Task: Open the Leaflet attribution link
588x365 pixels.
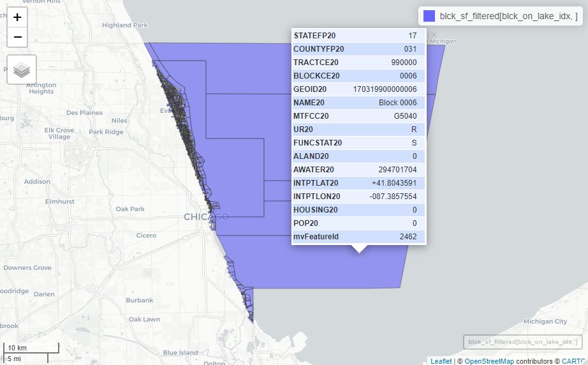Action: click(441, 361)
